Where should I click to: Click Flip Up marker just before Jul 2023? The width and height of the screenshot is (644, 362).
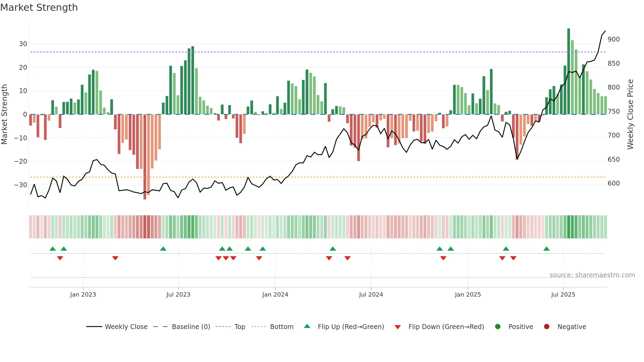(163, 249)
